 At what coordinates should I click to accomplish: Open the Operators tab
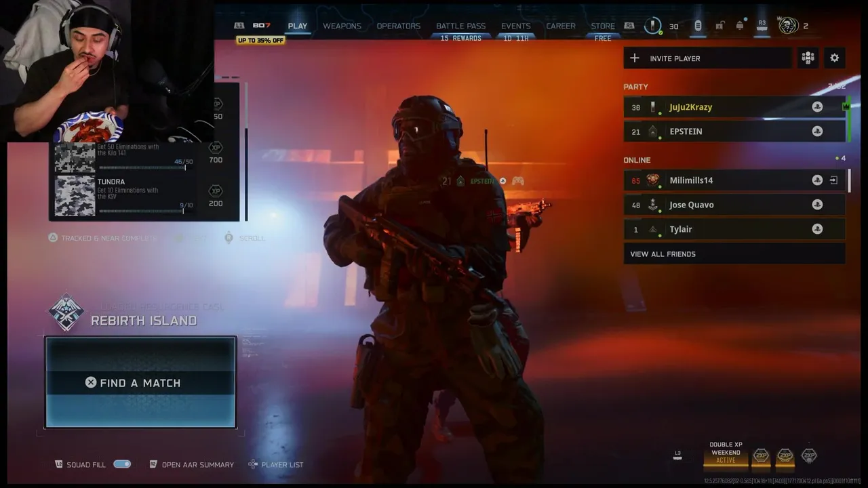399,26
